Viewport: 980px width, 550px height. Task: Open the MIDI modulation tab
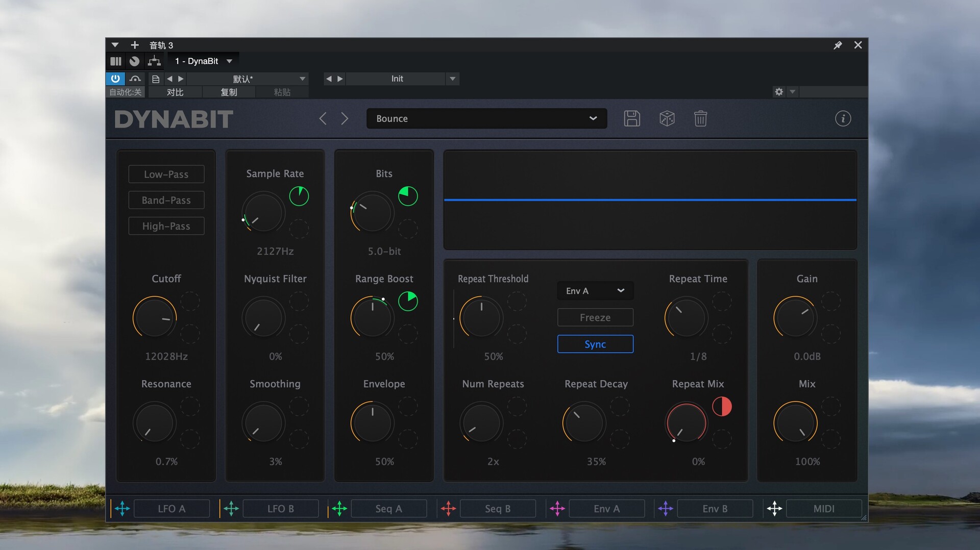point(823,509)
